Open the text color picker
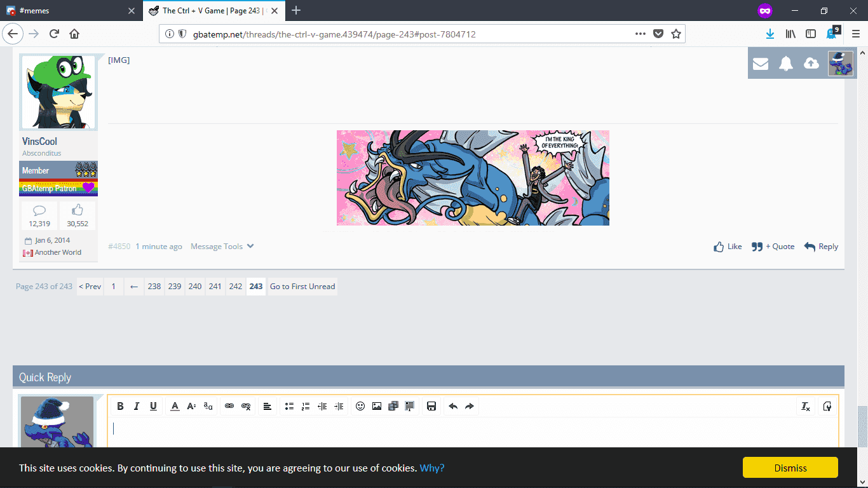868x488 pixels. (x=175, y=407)
